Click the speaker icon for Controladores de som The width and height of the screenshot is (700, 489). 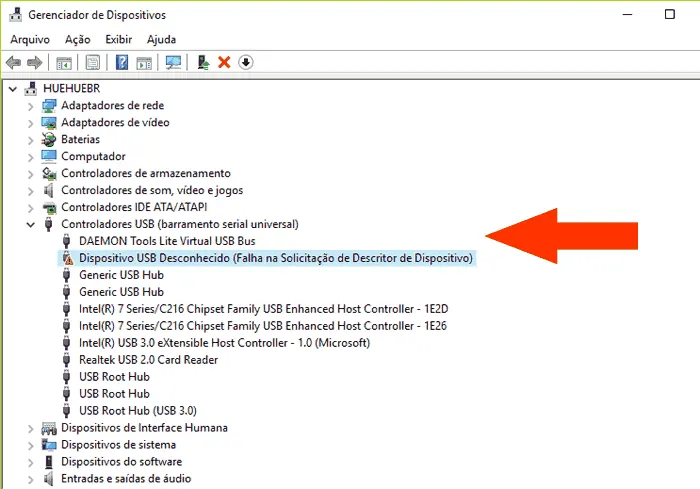coord(49,190)
